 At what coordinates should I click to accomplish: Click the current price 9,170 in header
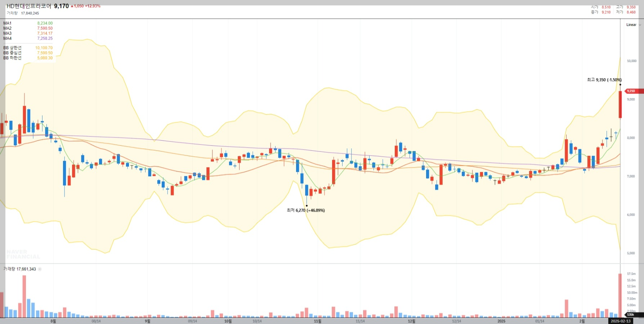pyautogui.click(x=62, y=6)
